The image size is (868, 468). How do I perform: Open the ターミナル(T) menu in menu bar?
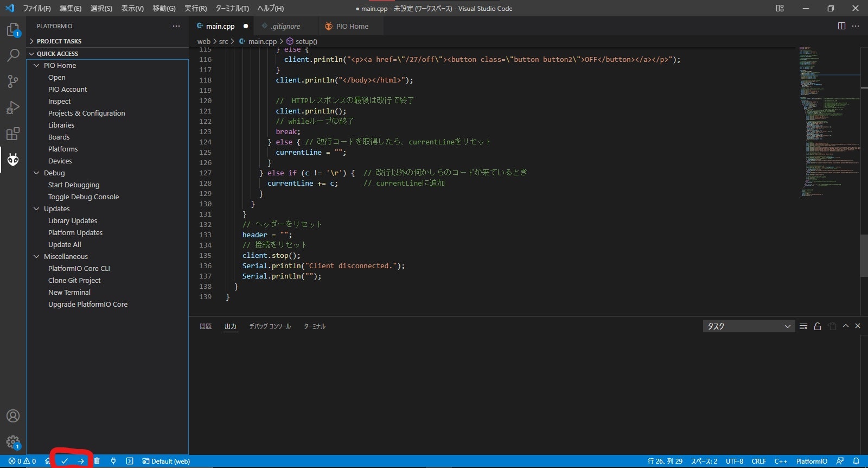pyautogui.click(x=232, y=8)
